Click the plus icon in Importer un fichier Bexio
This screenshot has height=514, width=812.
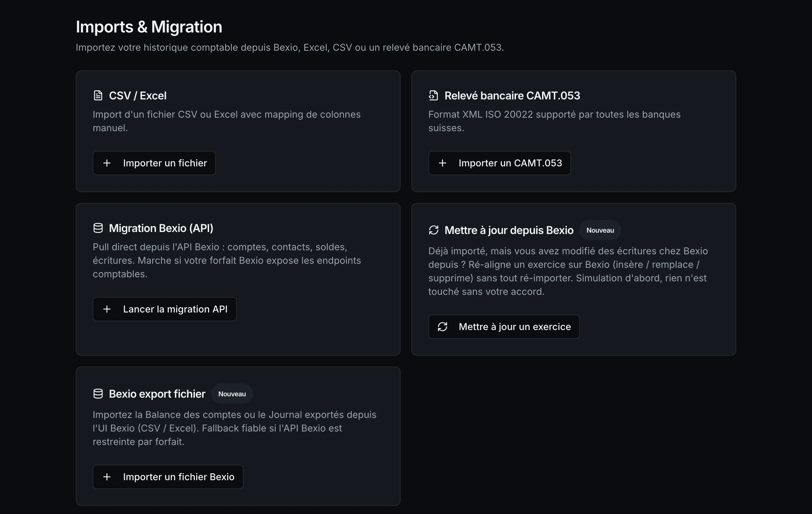pyautogui.click(x=107, y=477)
